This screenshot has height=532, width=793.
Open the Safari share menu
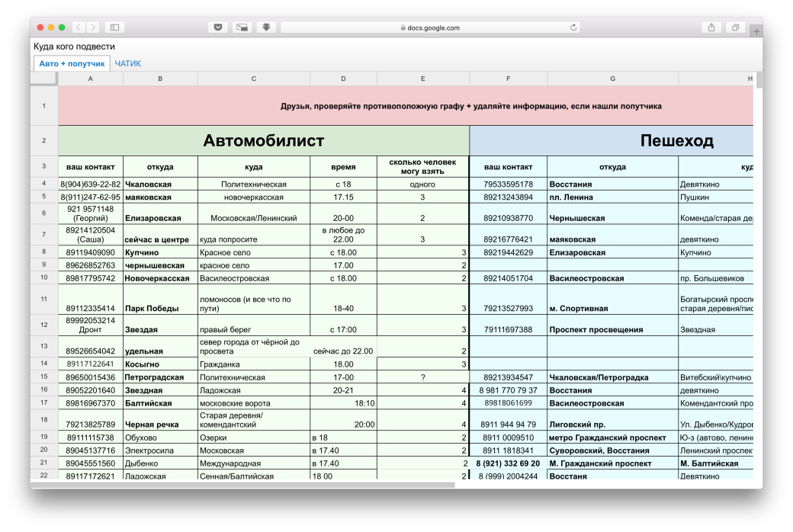[711, 27]
